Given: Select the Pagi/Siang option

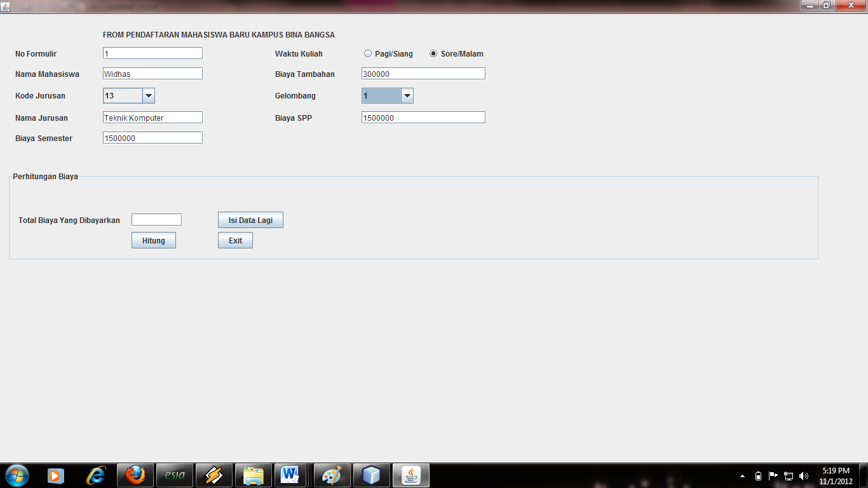Looking at the screenshot, I should click(367, 53).
